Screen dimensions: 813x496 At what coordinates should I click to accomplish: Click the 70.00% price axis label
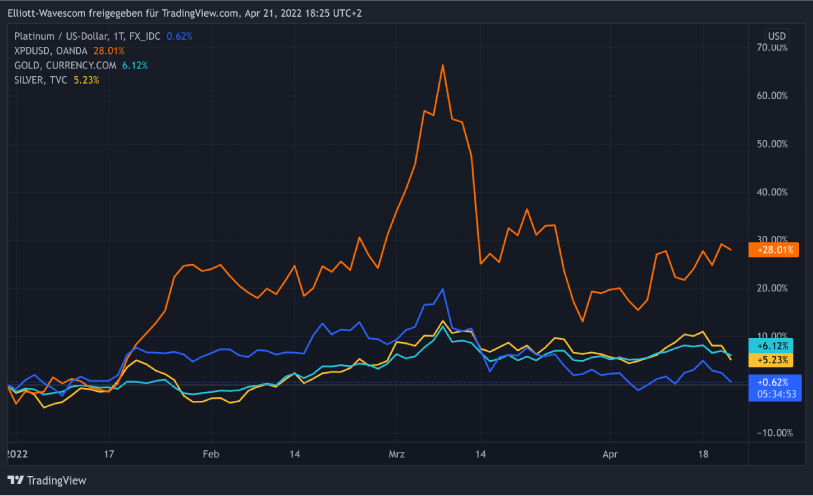pyautogui.click(x=773, y=47)
